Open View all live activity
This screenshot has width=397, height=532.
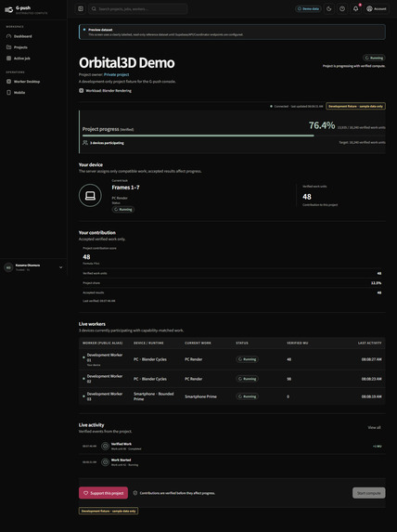click(x=375, y=427)
